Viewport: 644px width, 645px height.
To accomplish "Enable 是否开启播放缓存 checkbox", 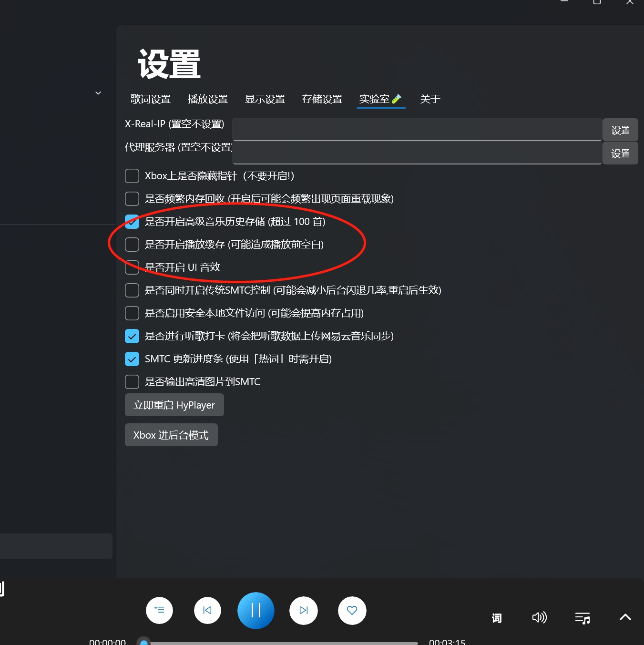I will 132,245.
